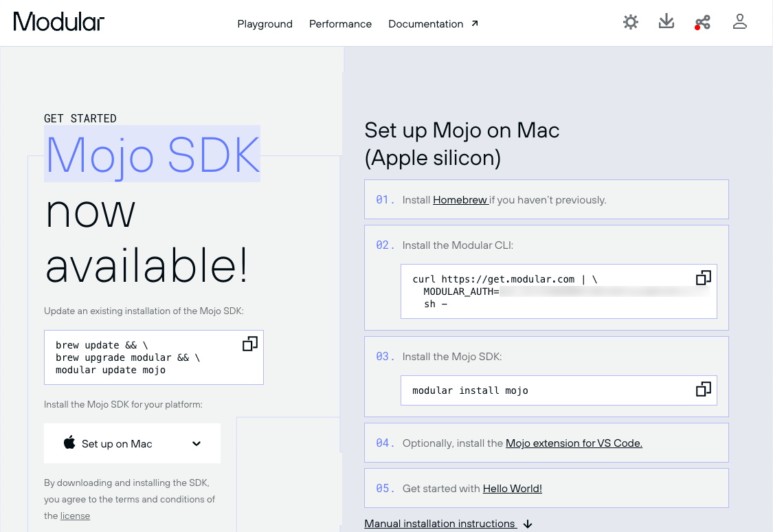The width and height of the screenshot is (773, 532).
Task: Open the Playground tab
Action: (265, 24)
